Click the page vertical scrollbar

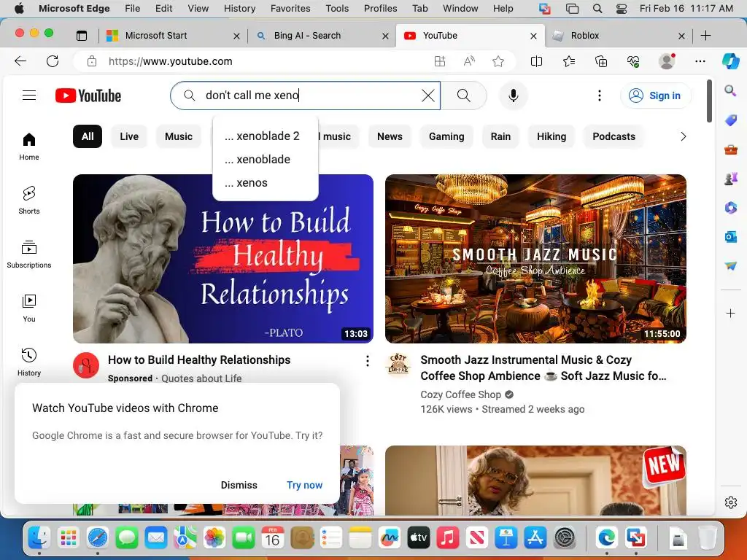[x=709, y=101]
